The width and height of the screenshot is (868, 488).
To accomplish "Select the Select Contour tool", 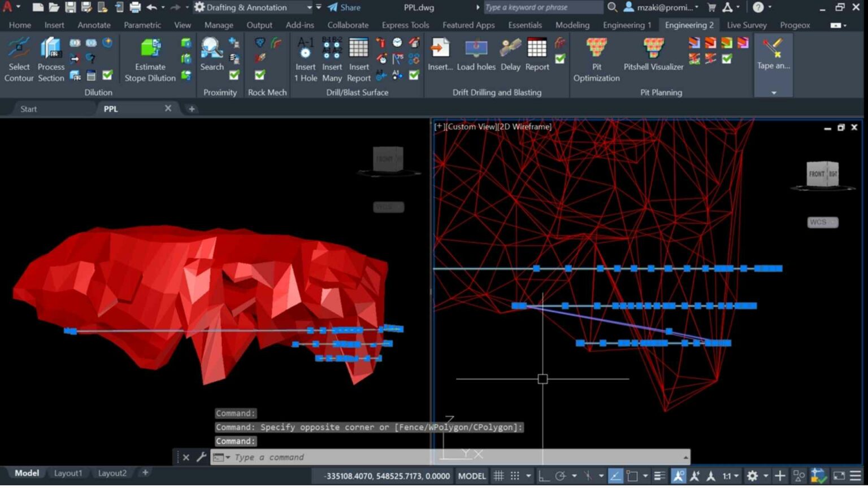I will pyautogui.click(x=19, y=56).
